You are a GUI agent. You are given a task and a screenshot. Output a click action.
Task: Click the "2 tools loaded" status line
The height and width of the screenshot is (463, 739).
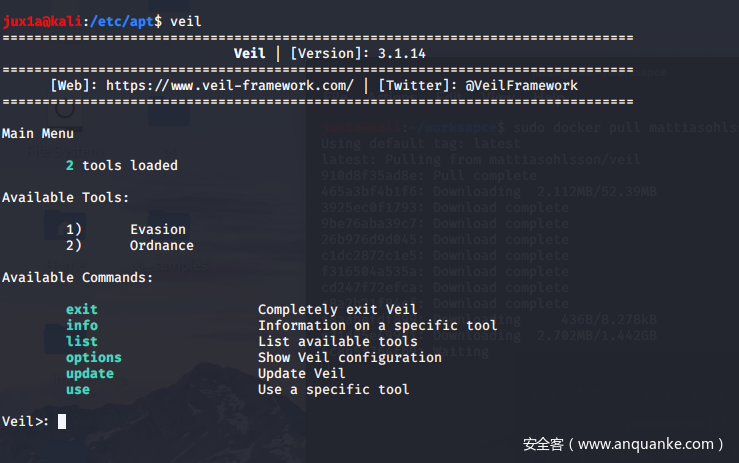[x=122, y=165]
